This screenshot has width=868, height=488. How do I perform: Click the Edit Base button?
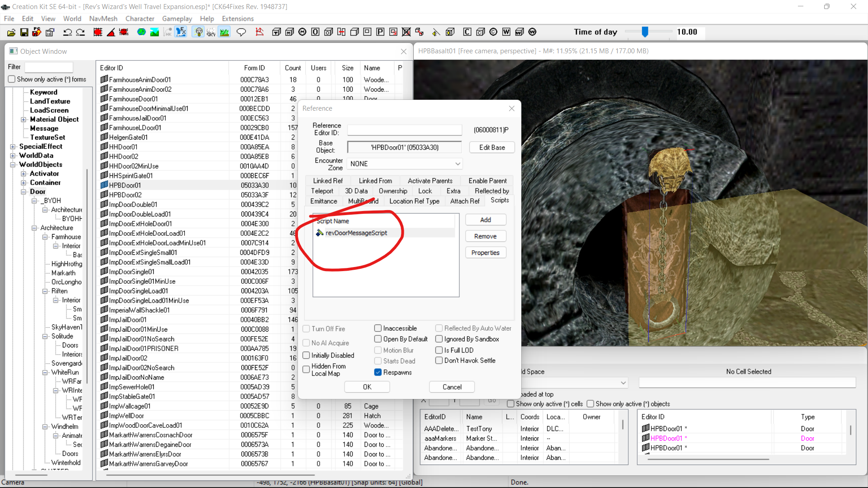[x=492, y=147]
